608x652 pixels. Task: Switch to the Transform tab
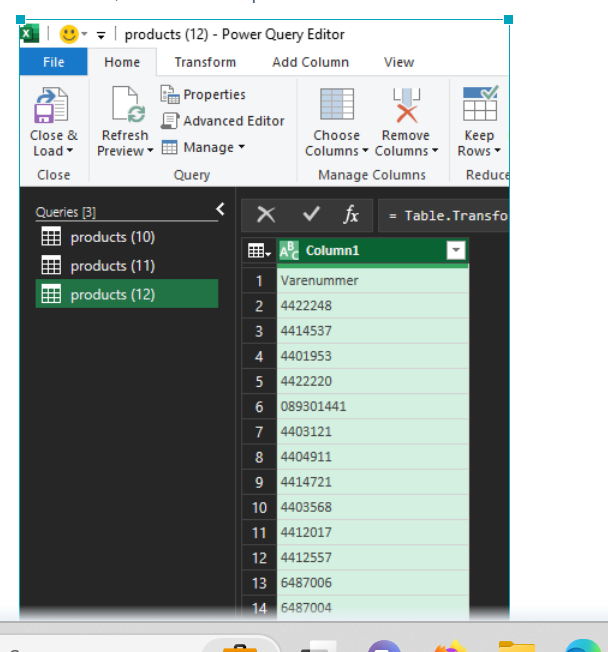[205, 62]
